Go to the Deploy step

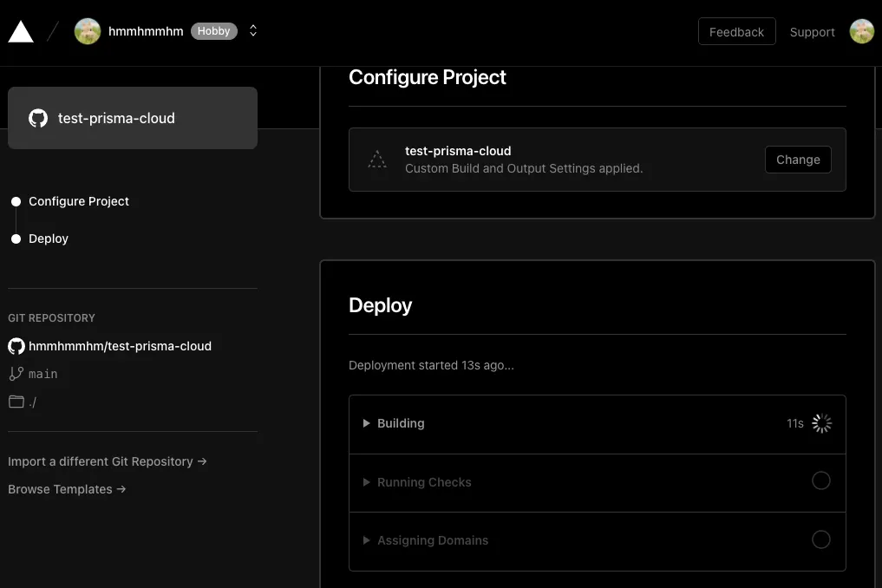point(48,238)
